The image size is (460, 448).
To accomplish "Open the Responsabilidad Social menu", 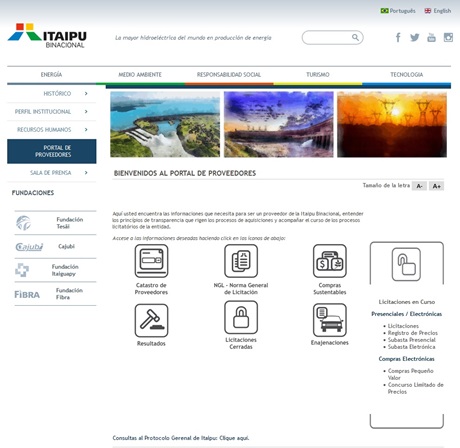I will (229, 74).
